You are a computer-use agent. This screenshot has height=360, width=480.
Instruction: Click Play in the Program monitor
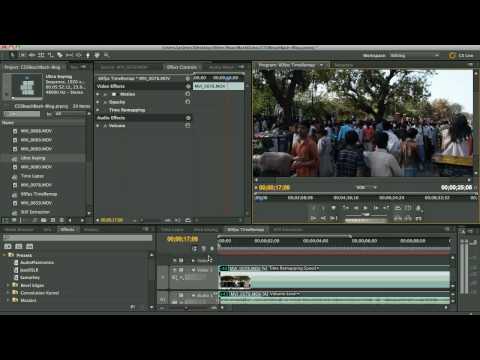tap(366, 208)
